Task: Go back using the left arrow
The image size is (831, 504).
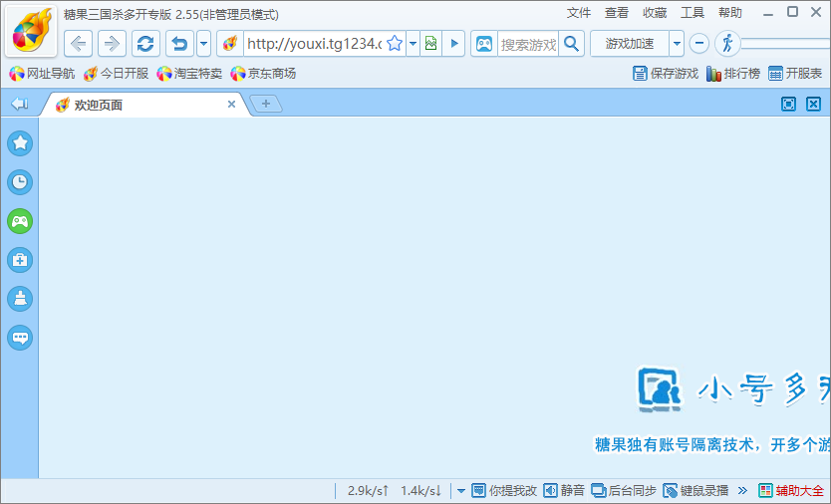Action: pos(79,44)
